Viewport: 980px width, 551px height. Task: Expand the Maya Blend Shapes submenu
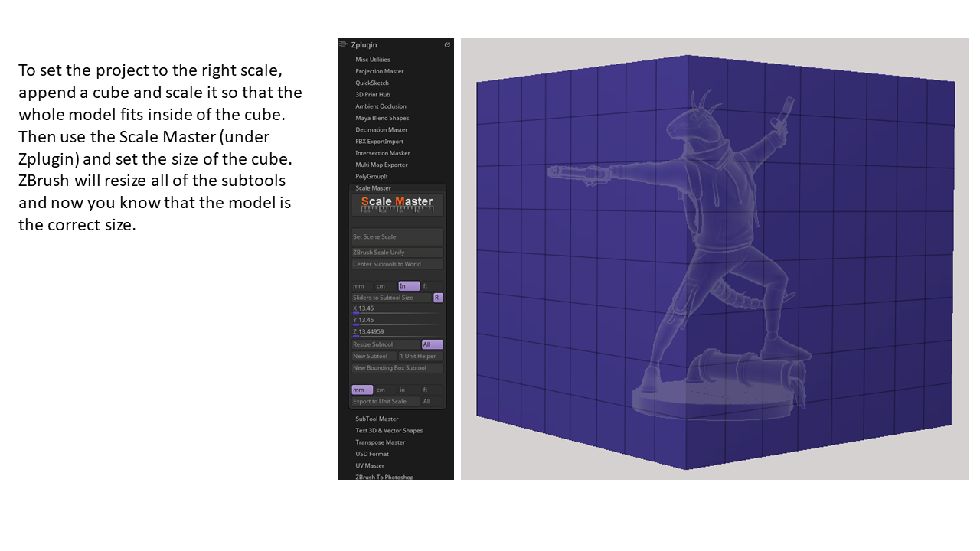coord(382,118)
